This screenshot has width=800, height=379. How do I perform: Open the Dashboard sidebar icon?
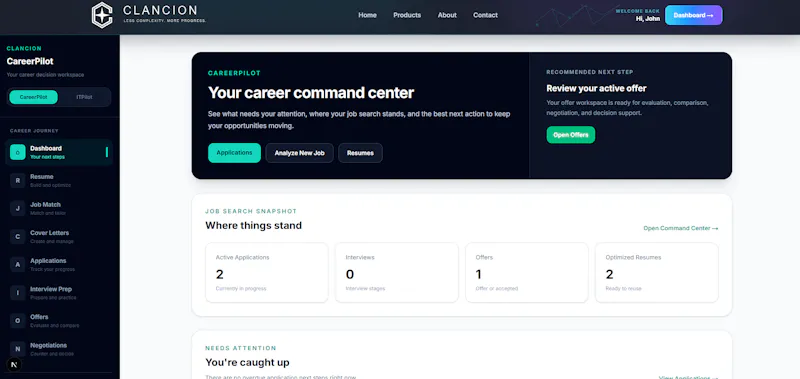click(x=17, y=152)
